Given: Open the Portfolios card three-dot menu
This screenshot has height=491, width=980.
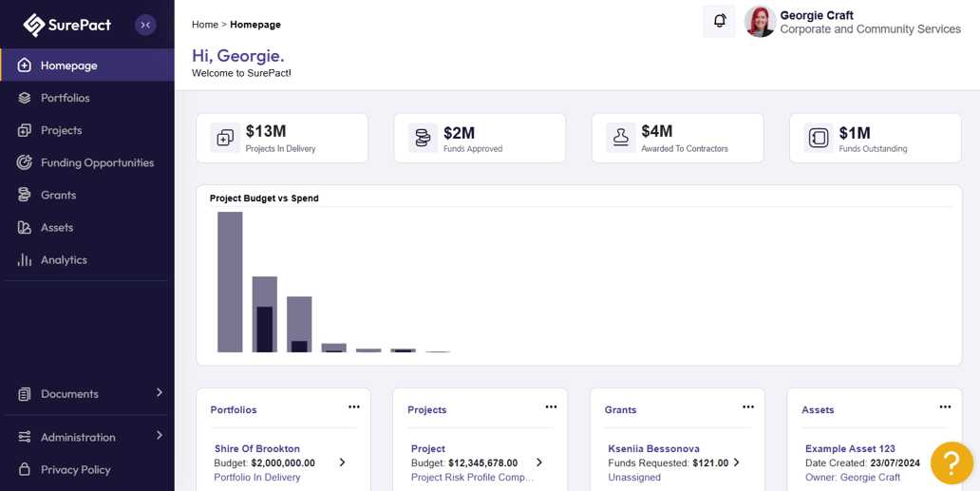Looking at the screenshot, I should tap(354, 406).
